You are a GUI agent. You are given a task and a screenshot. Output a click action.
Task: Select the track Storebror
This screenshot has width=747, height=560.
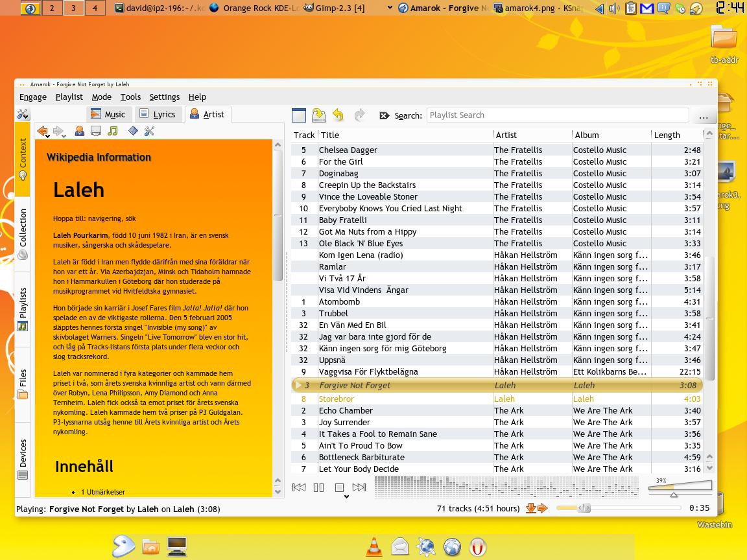coord(497,399)
